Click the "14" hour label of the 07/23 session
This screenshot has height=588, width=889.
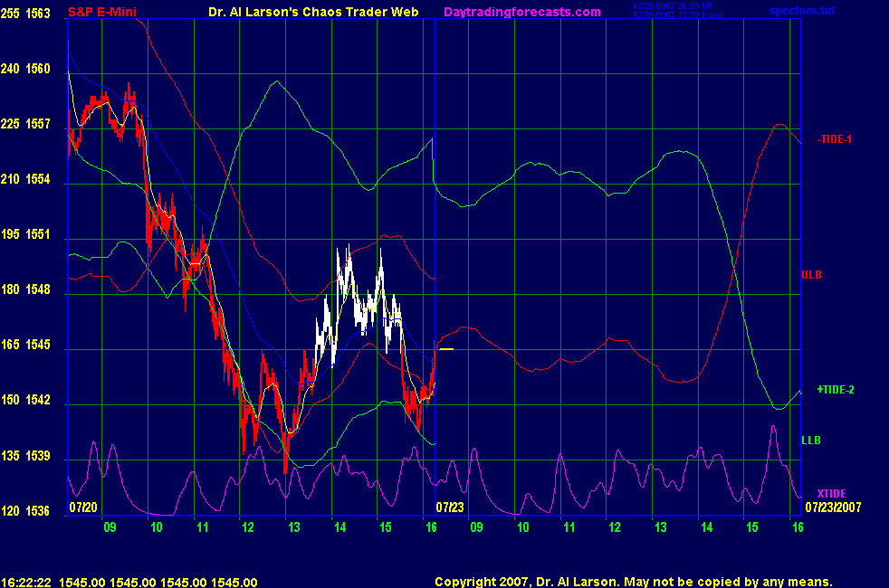point(706,527)
